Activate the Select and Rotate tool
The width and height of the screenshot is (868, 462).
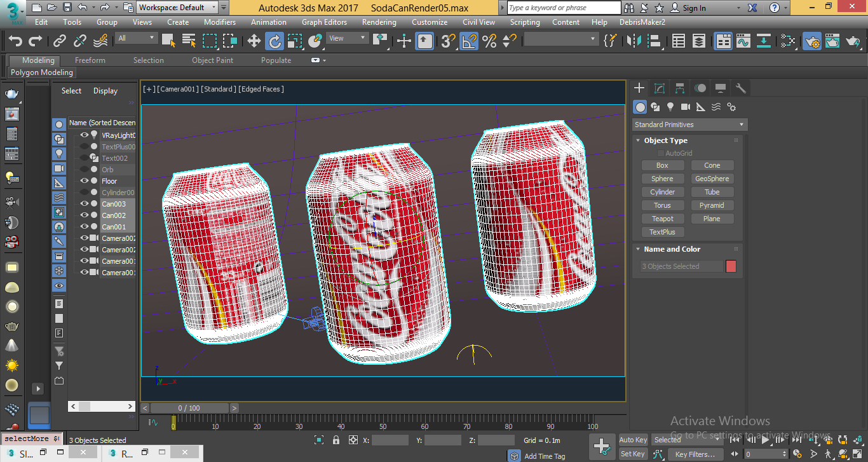coord(275,41)
